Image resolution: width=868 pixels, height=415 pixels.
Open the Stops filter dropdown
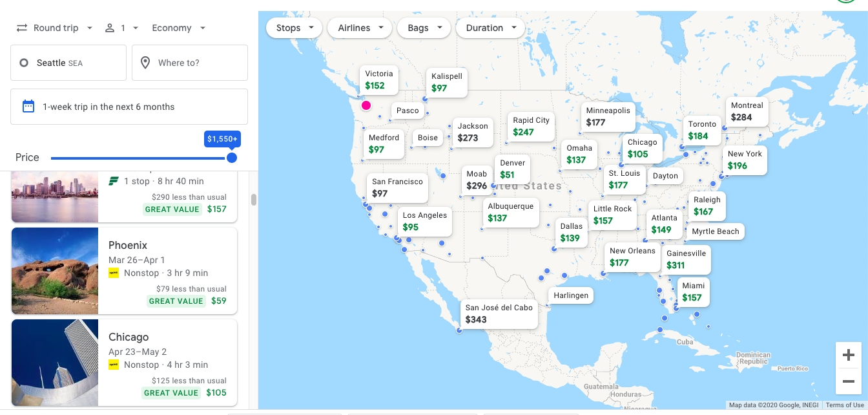294,28
